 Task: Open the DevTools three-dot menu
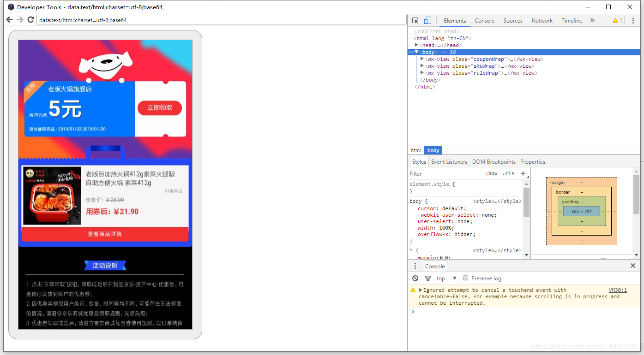pos(633,21)
